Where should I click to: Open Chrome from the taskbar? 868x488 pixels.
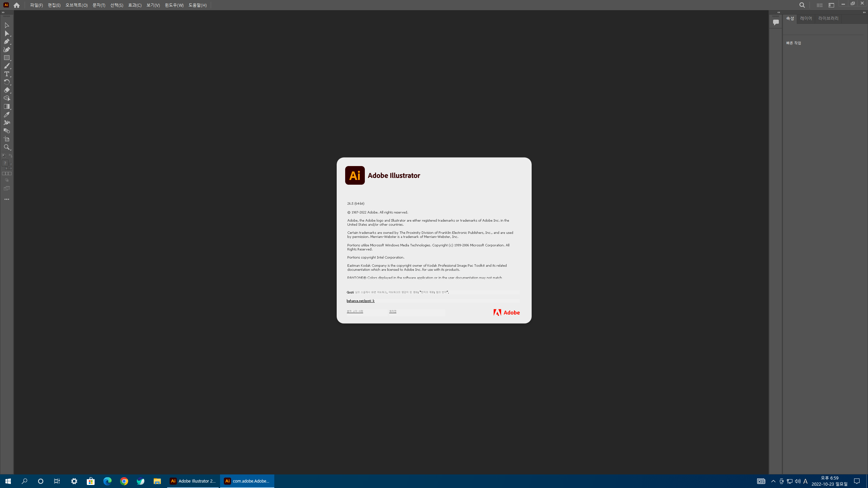click(124, 481)
